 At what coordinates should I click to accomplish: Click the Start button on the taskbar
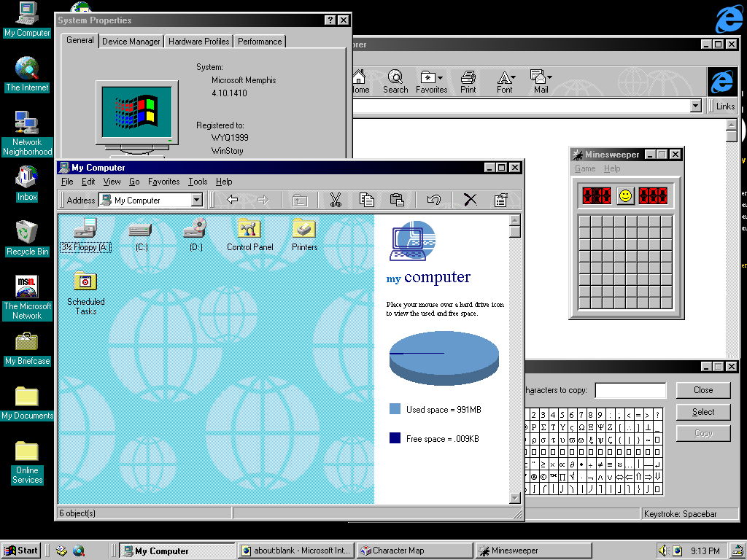click(21, 551)
